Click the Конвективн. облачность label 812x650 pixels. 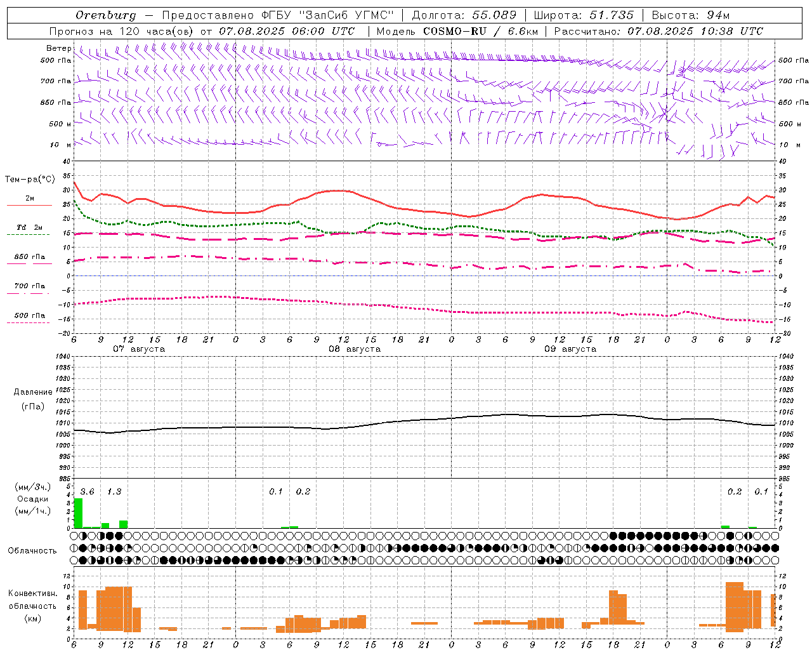[32, 600]
